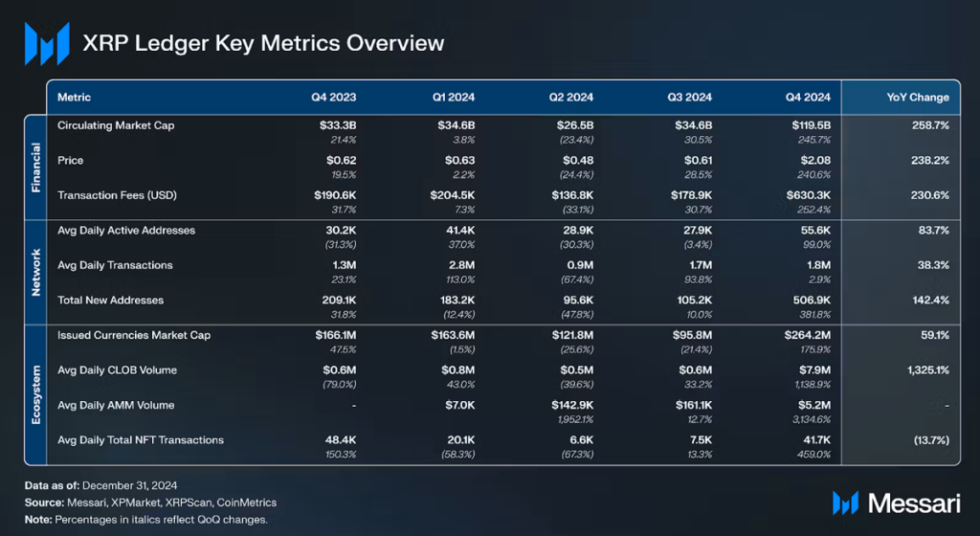Select the $26.5B market cap value
Screen dimensions: 980x536
click(575, 125)
